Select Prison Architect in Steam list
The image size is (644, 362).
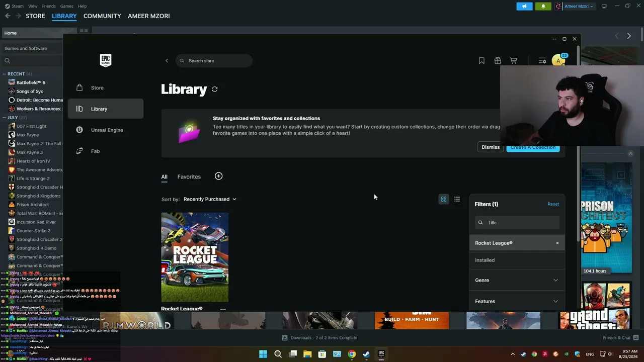(33, 205)
